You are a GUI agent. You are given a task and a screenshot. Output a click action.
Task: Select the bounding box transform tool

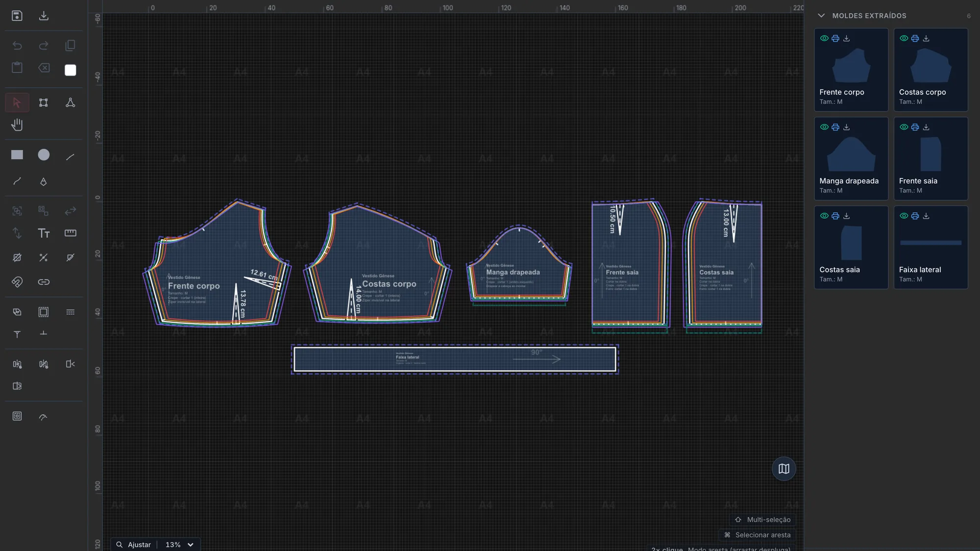pos(44,102)
